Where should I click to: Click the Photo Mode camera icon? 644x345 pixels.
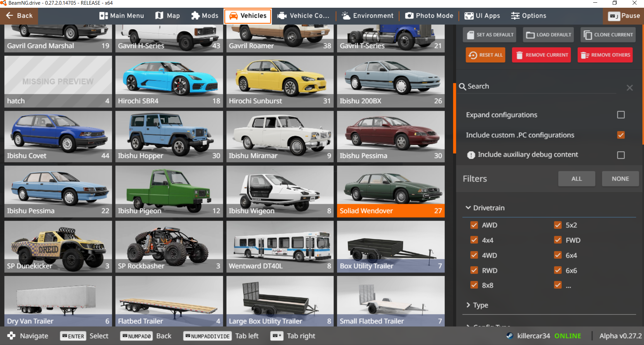409,16
